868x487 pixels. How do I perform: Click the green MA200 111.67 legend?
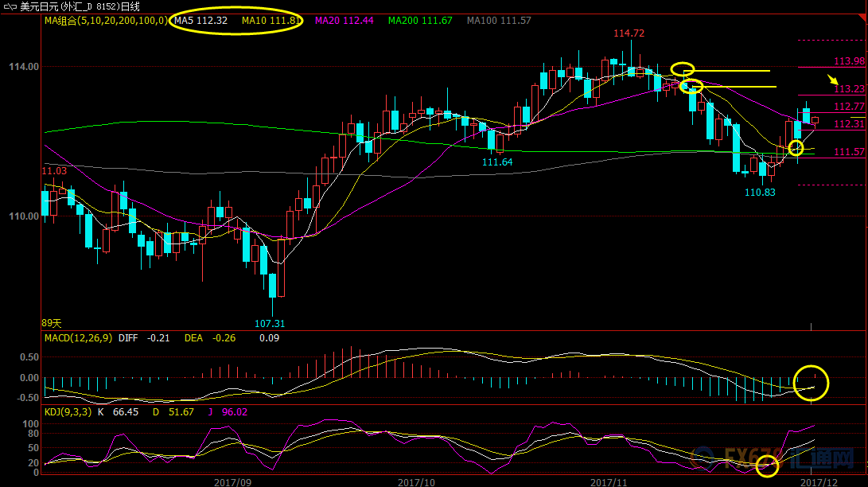click(420, 21)
